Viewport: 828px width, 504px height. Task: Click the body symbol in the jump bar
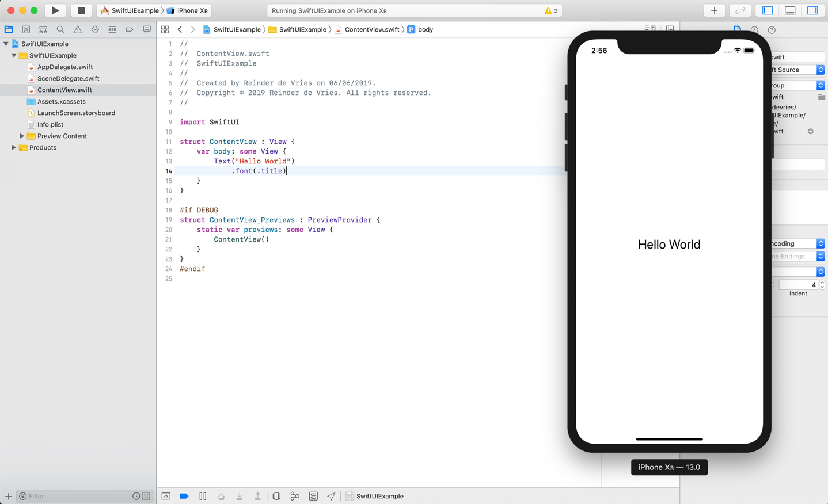pos(420,29)
